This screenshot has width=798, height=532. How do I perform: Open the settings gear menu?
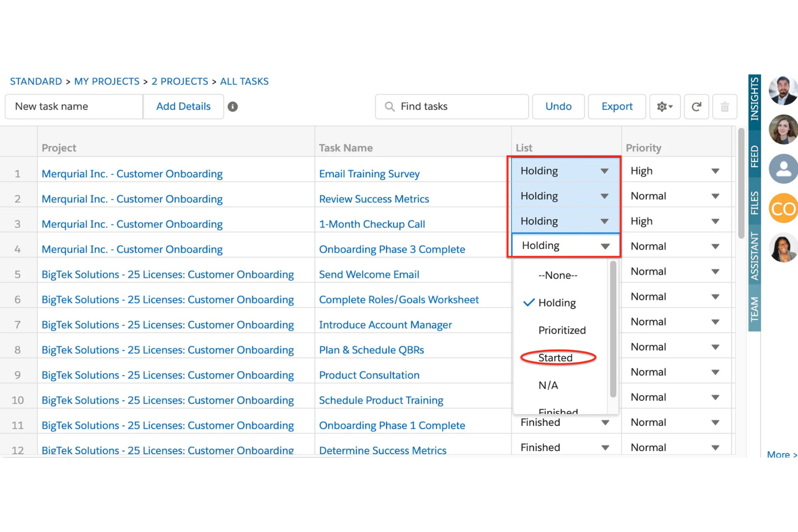tap(664, 106)
